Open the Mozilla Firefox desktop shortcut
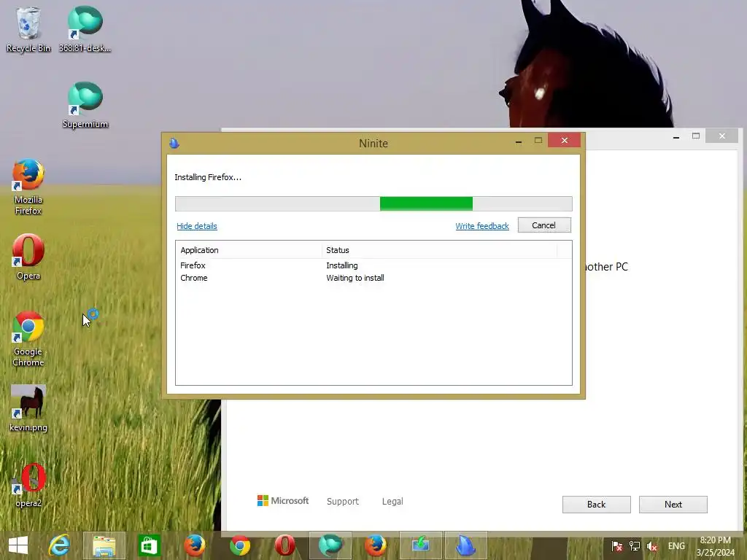Image resolution: width=747 pixels, height=560 pixels. [28, 187]
